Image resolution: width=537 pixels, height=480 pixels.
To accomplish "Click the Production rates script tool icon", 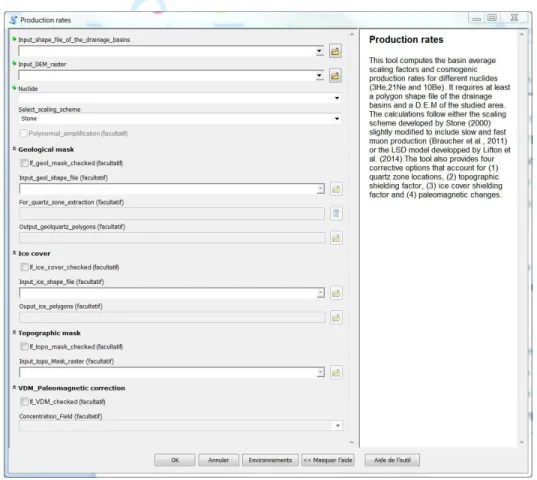I will click(13, 20).
